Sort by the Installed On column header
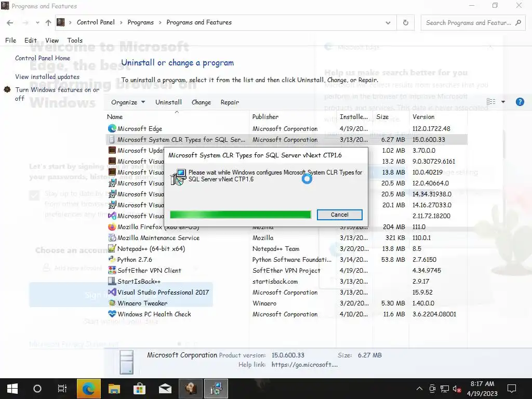 tap(354, 117)
